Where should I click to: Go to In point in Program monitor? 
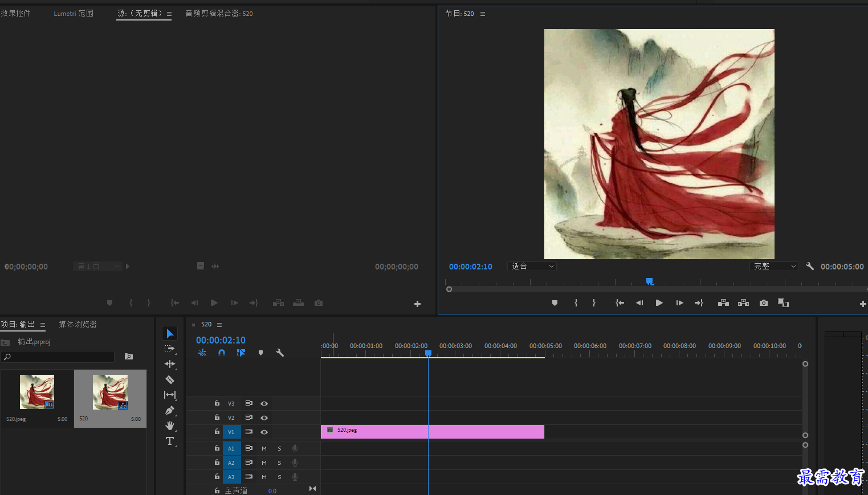click(x=620, y=303)
